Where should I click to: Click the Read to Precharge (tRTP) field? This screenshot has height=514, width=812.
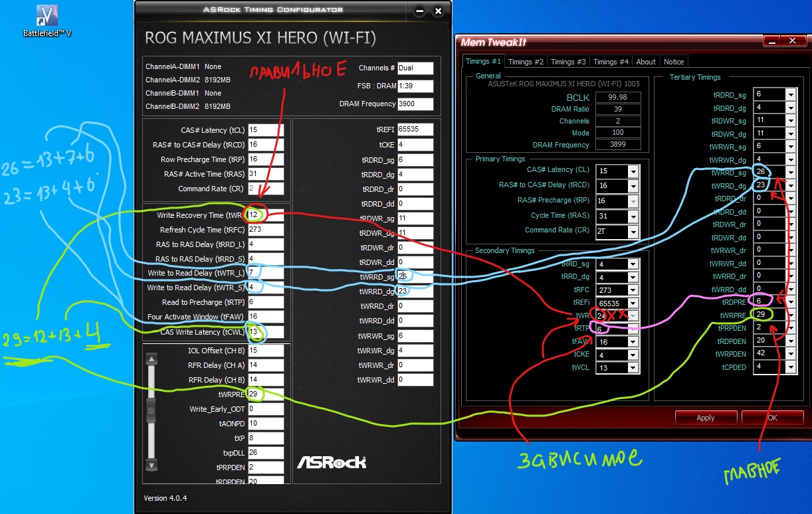coord(265,302)
